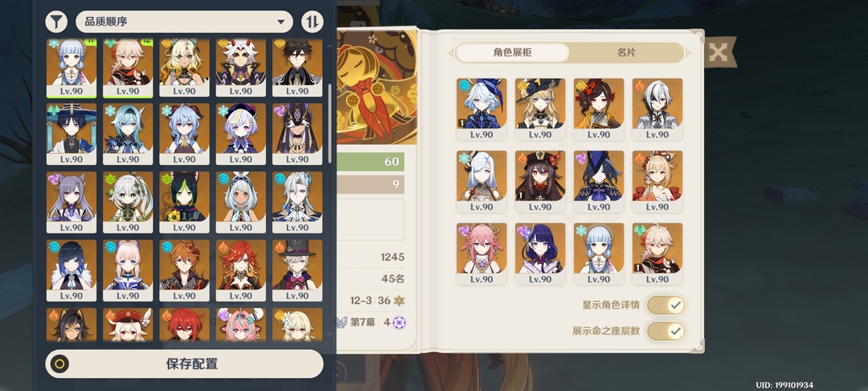This screenshot has height=391, width=868.
Task: Open the 品质顺序 sorting dropdown
Action: click(x=184, y=22)
